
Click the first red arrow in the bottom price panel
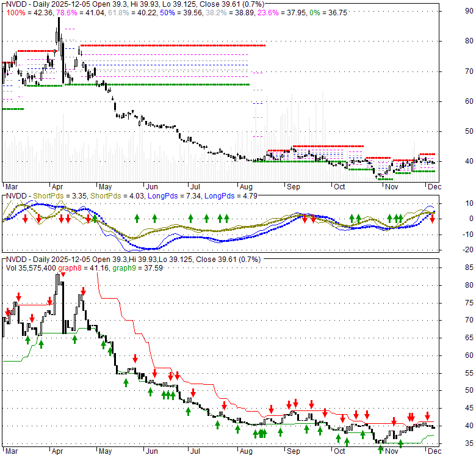pyautogui.click(x=7, y=312)
